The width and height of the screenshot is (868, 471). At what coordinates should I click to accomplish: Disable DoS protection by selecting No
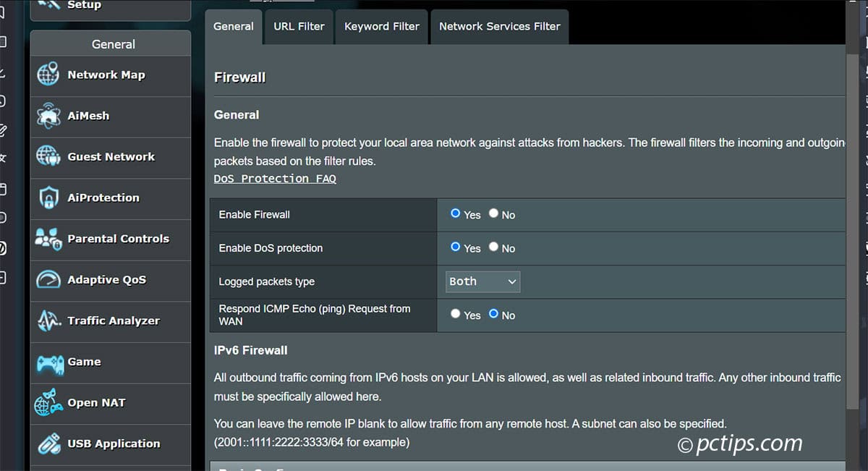(x=493, y=247)
